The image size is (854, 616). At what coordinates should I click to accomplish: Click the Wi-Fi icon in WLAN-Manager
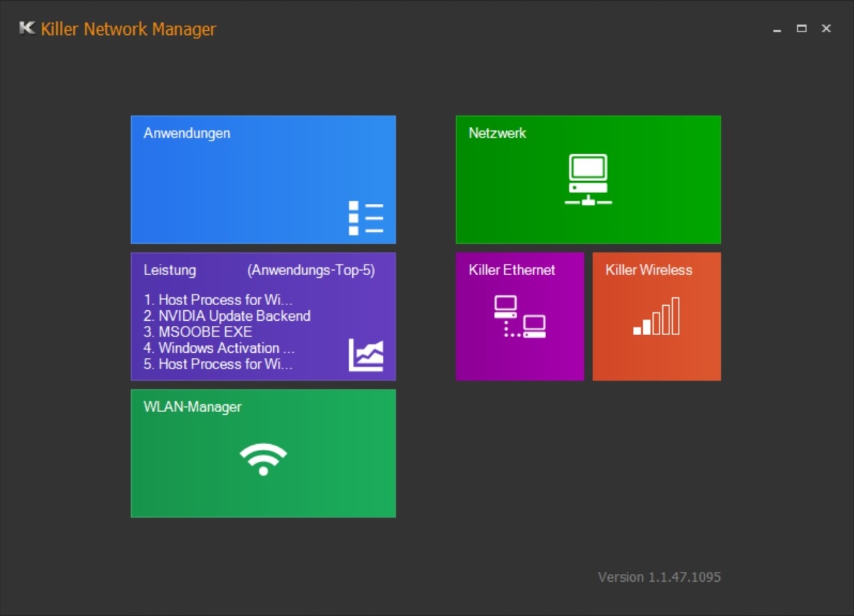pos(263,459)
